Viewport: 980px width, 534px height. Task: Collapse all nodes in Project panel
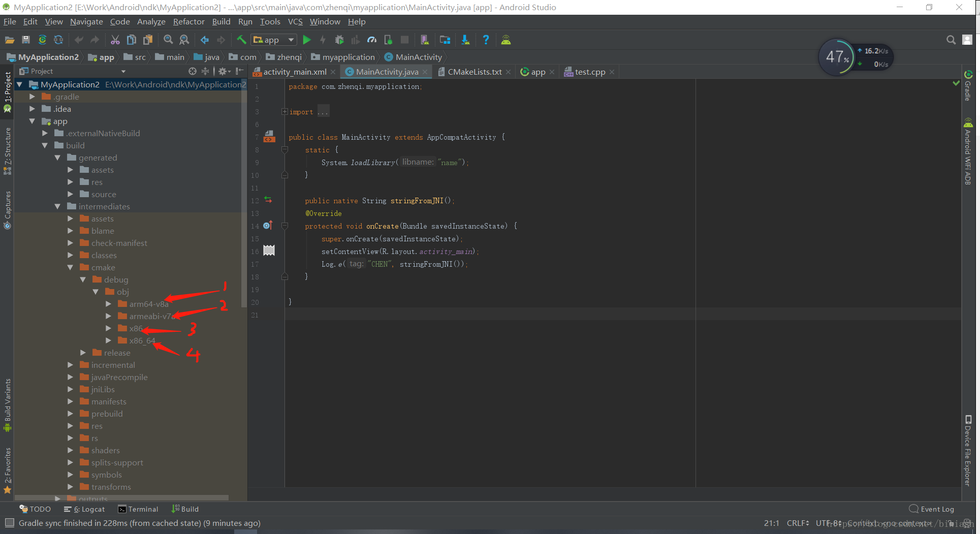click(x=205, y=71)
